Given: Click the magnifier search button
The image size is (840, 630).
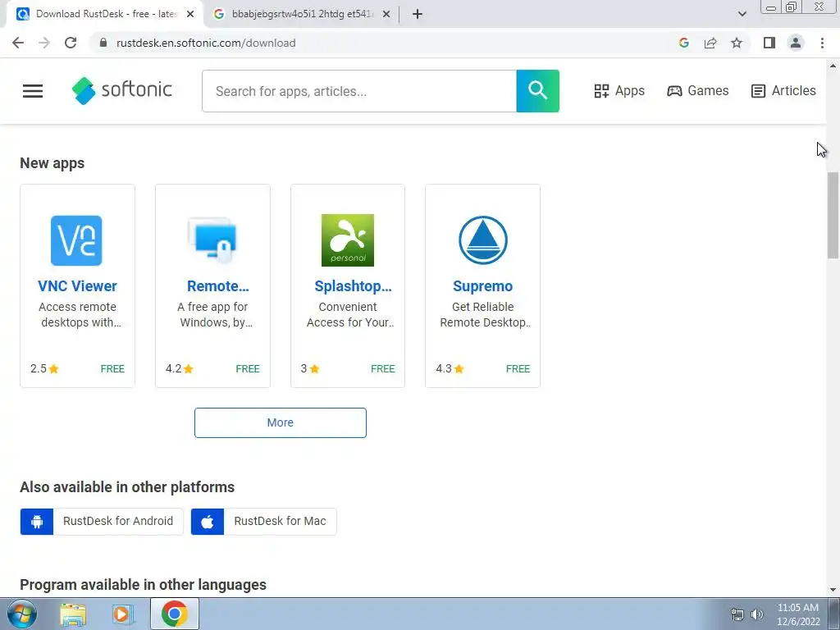Looking at the screenshot, I should [538, 91].
